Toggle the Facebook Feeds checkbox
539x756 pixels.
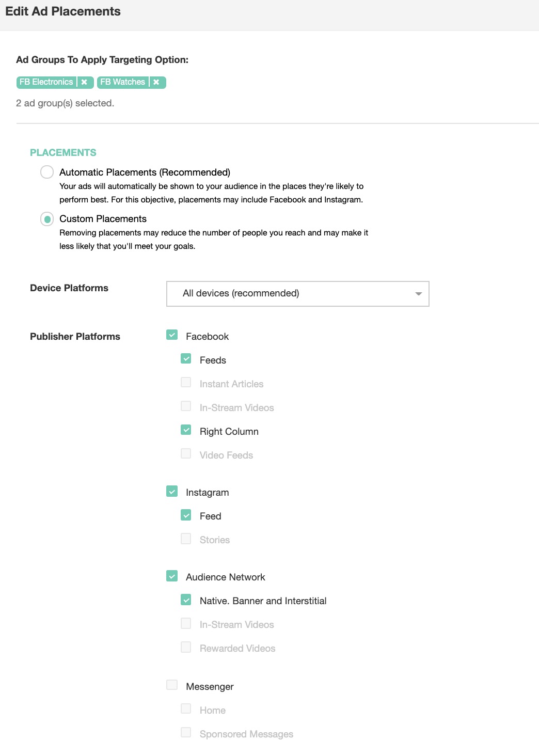click(x=186, y=359)
